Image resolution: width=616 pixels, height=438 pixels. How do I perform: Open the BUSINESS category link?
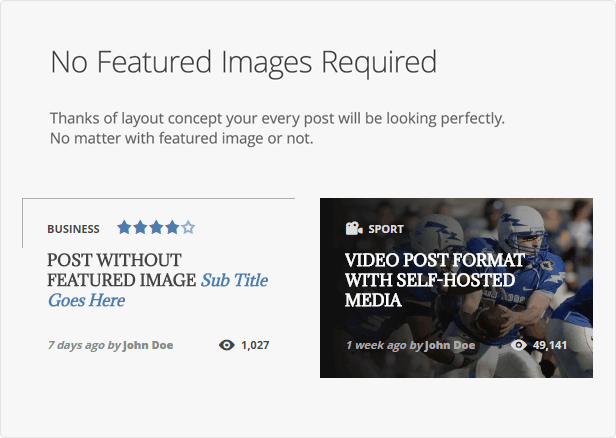pyautogui.click(x=73, y=229)
